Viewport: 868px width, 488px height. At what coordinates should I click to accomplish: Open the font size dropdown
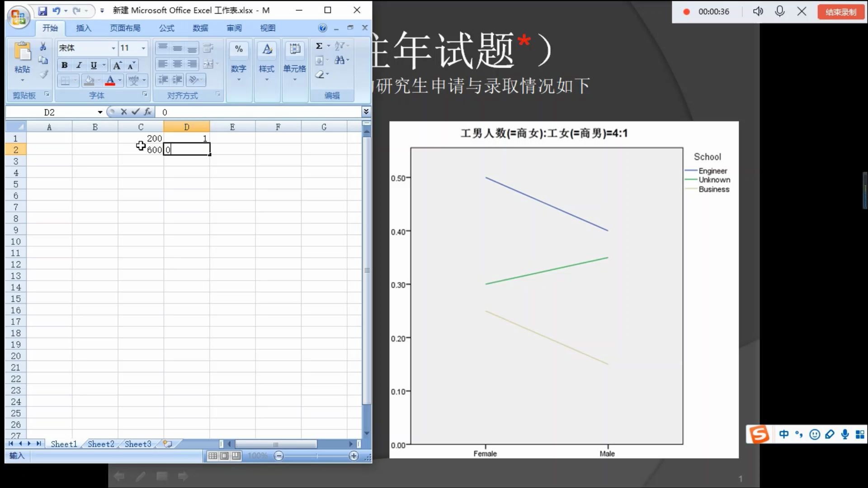click(143, 48)
